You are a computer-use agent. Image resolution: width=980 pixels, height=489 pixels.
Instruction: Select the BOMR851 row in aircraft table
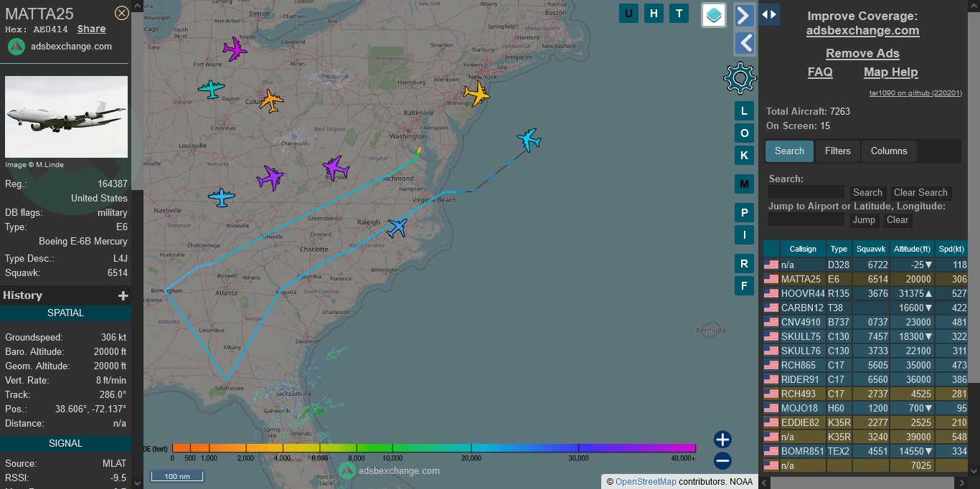pyautogui.click(x=865, y=451)
